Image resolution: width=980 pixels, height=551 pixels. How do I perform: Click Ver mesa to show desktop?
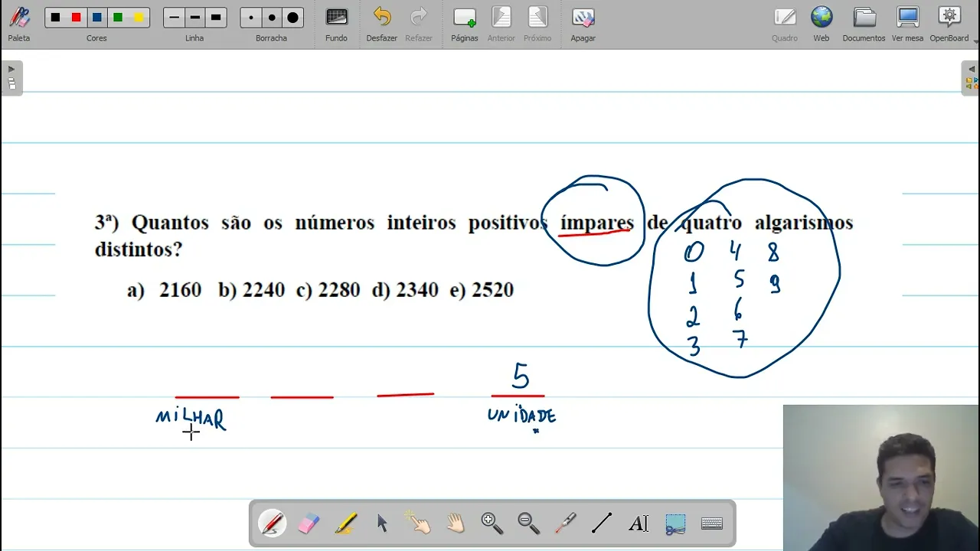pos(907,24)
